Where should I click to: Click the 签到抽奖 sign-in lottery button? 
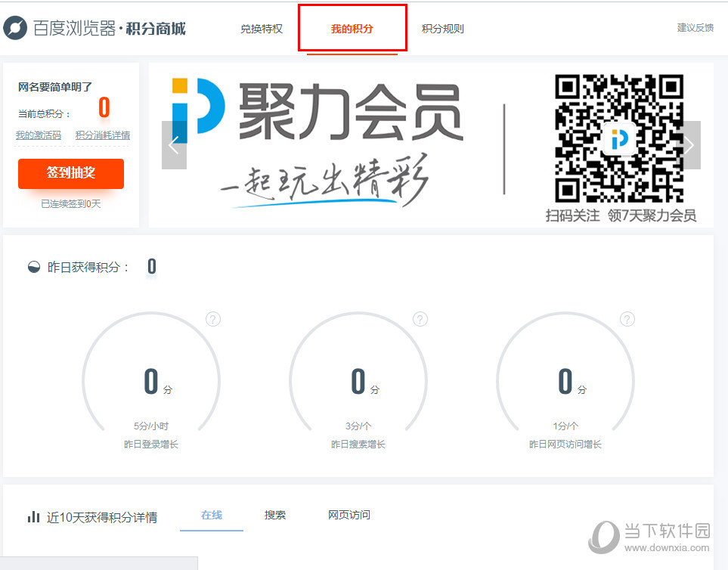[x=70, y=174]
